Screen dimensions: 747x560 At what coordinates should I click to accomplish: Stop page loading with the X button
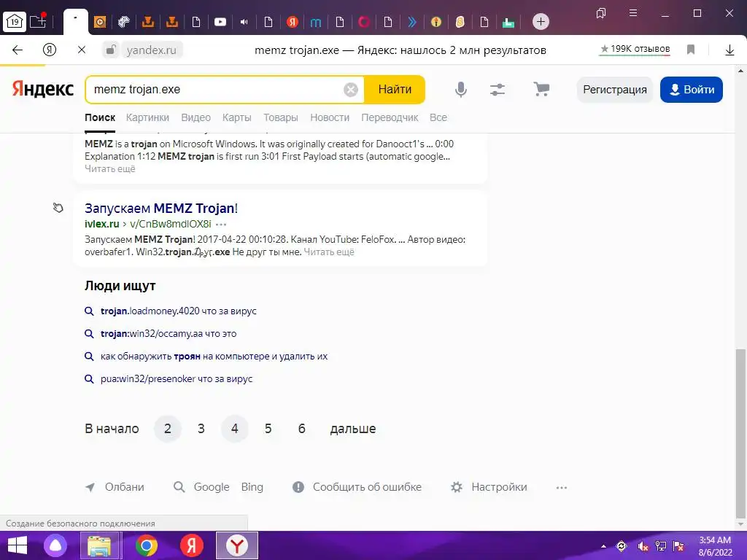[82, 50]
